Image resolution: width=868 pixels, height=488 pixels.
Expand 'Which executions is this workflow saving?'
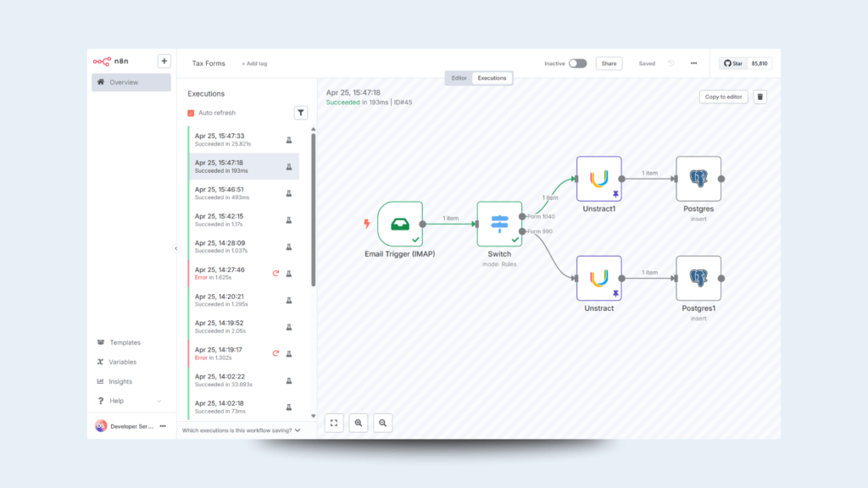[x=242, y=430]
